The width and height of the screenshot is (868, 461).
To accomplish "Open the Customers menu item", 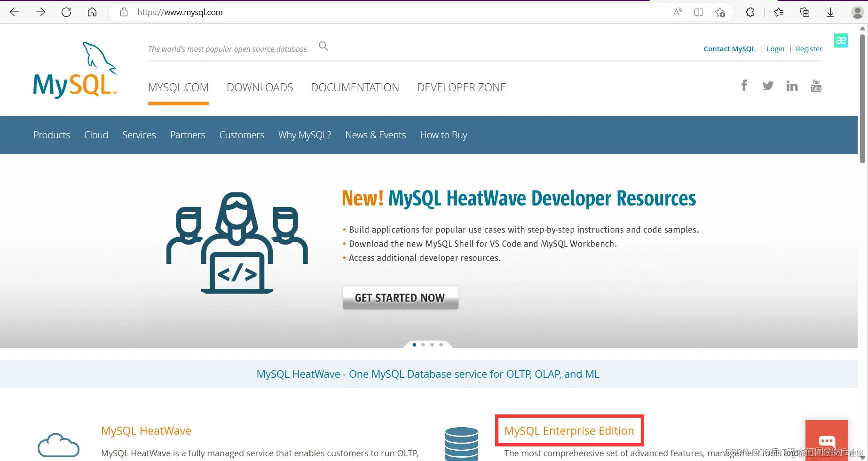I will tap(242, 135).
